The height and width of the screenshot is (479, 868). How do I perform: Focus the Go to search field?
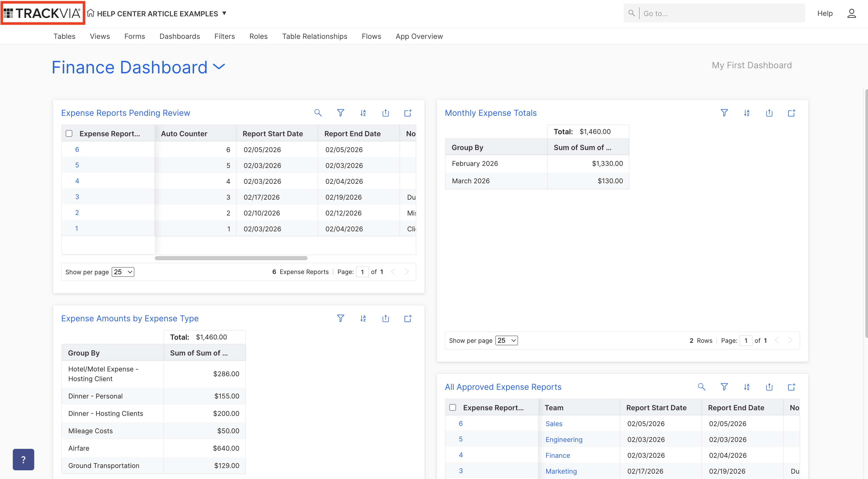[x=722, y=14]
